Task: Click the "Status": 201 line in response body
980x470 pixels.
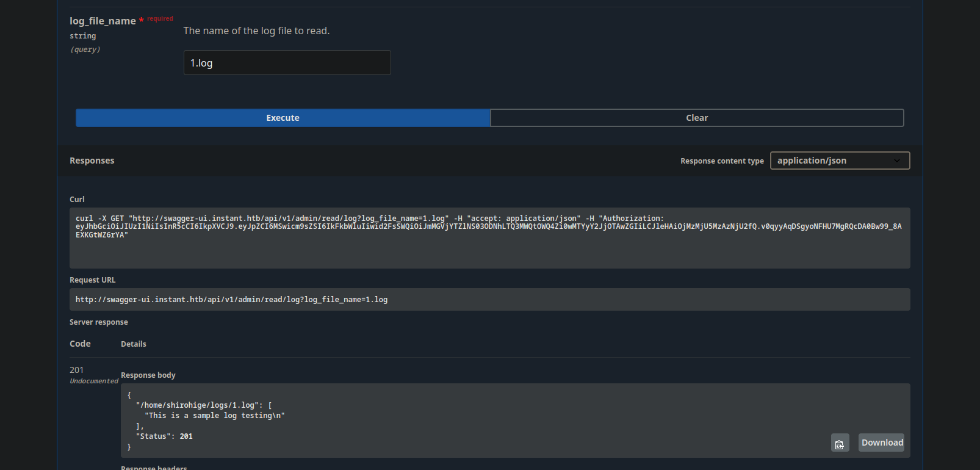Action: [164, 436]
